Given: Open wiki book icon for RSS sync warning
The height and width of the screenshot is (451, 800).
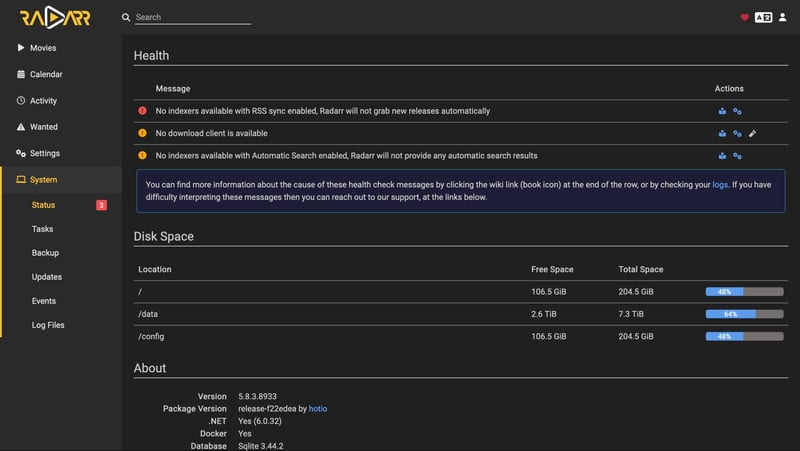Looking at the screenshot, I should (722, 111).
